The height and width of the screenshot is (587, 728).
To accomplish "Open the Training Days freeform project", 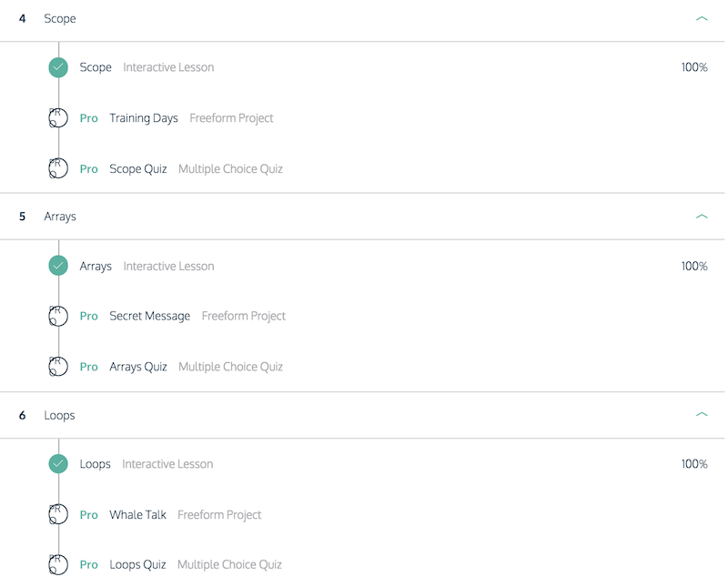I will coord(144,118).
